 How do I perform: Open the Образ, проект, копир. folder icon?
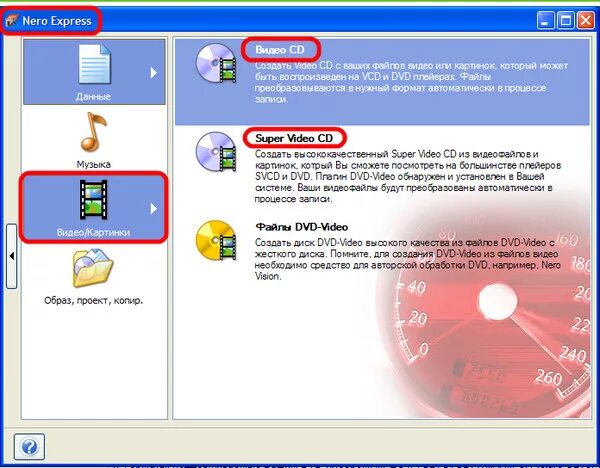pyautogui.click(x=93, y=268)
